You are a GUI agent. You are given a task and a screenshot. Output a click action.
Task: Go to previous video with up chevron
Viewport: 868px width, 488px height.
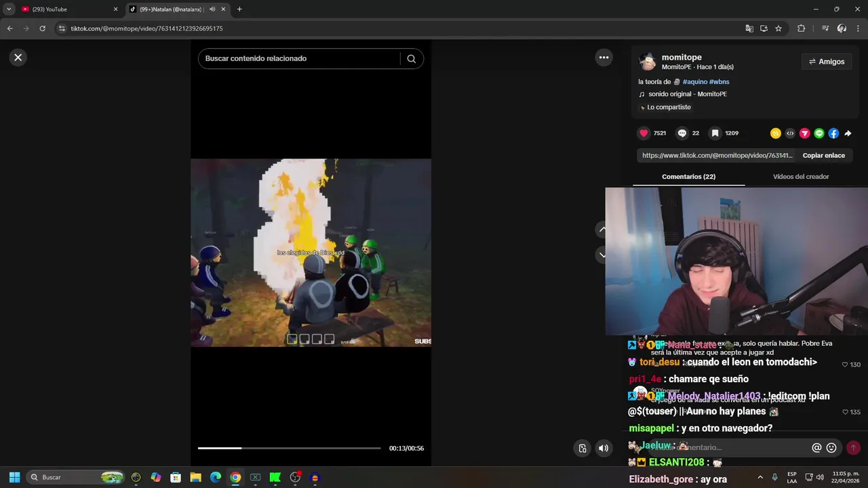tap(602, 230)
